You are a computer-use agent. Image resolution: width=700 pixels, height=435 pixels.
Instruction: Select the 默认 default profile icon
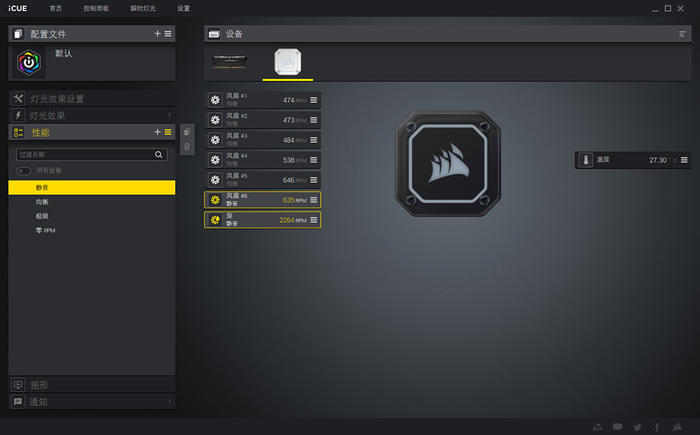29,63
